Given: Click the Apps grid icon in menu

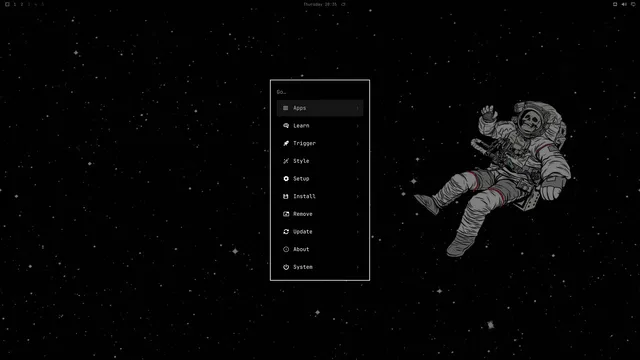Looking at the screenshot, I should point(286,108).
